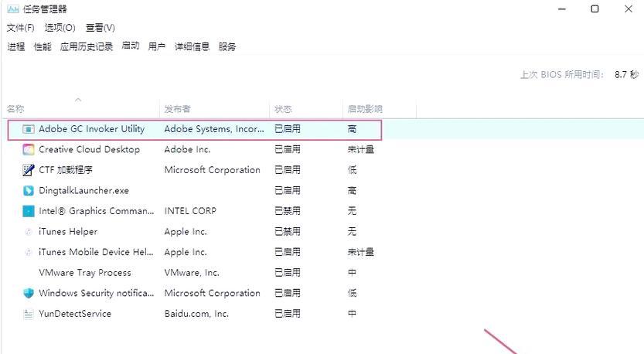Click the Task Manager title bar icon
Screen dimensions: 644x354
pyautogui.click(x=13, y=9)
